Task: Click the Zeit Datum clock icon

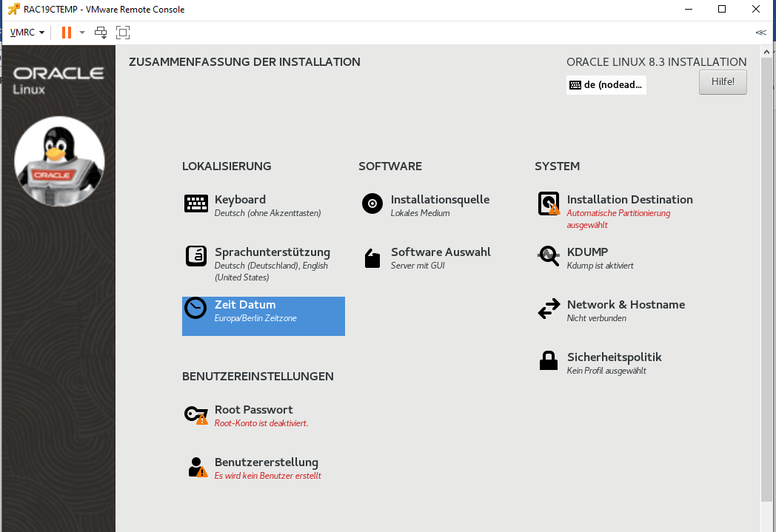Action: pos(195,309)
